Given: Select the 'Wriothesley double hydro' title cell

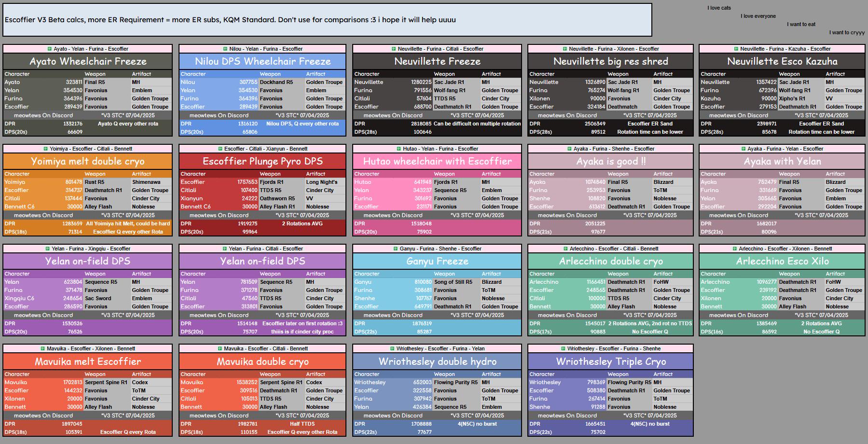Looking at the screenshot, I should [x=437, y=361].
